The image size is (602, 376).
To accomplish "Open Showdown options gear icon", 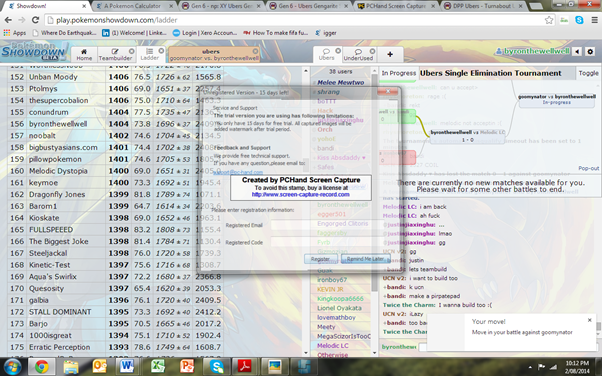I will [590, 51].
